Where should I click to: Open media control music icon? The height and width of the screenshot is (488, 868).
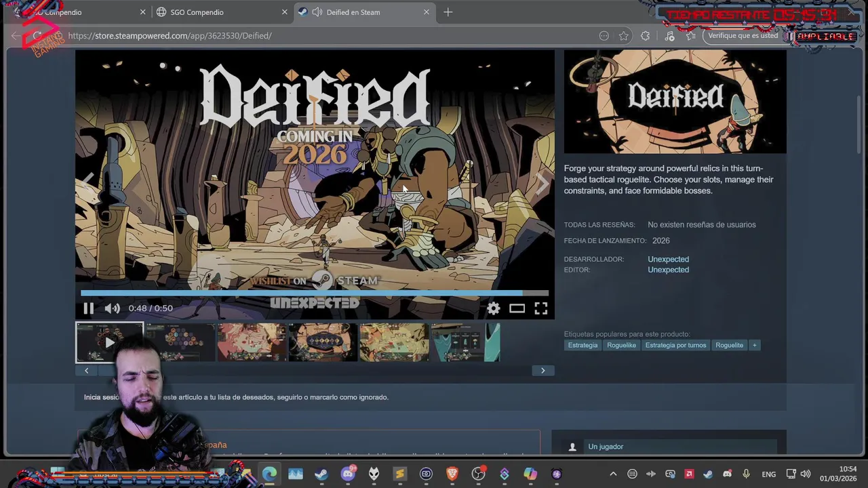[669, 36]
